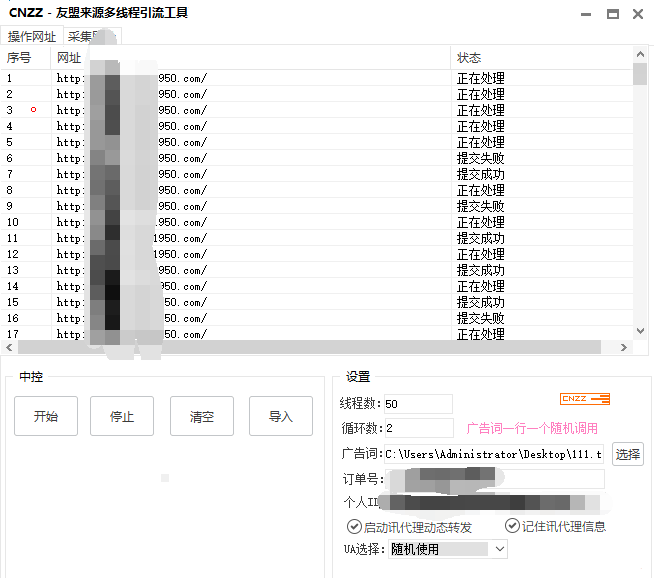Screen dimensions: 654x578
Task: Click the list scroll-up arrow
Action: [x=640, y=54]
